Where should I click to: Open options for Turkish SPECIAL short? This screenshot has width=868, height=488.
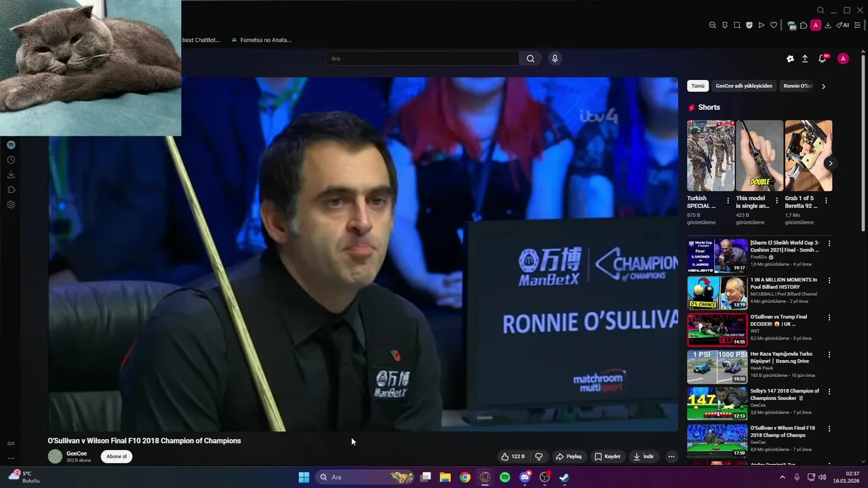728,201
